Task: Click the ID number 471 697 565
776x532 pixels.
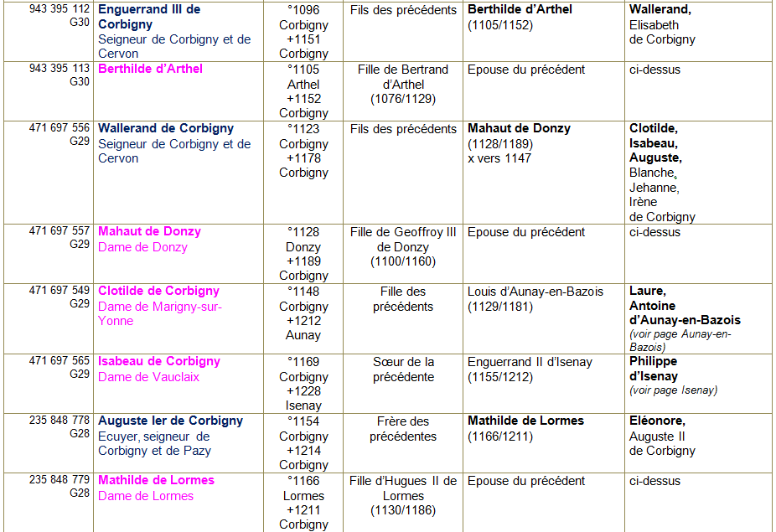Action: click(x=59, y=361)
